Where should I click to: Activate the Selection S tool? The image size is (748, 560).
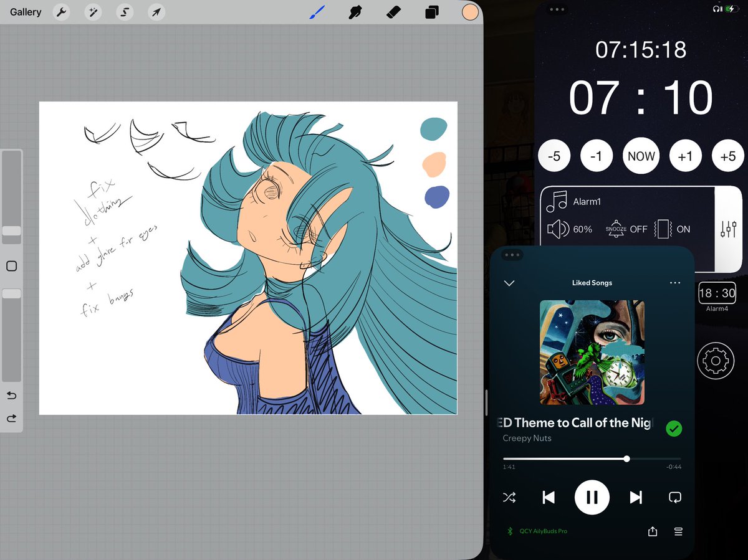point(125,12)
